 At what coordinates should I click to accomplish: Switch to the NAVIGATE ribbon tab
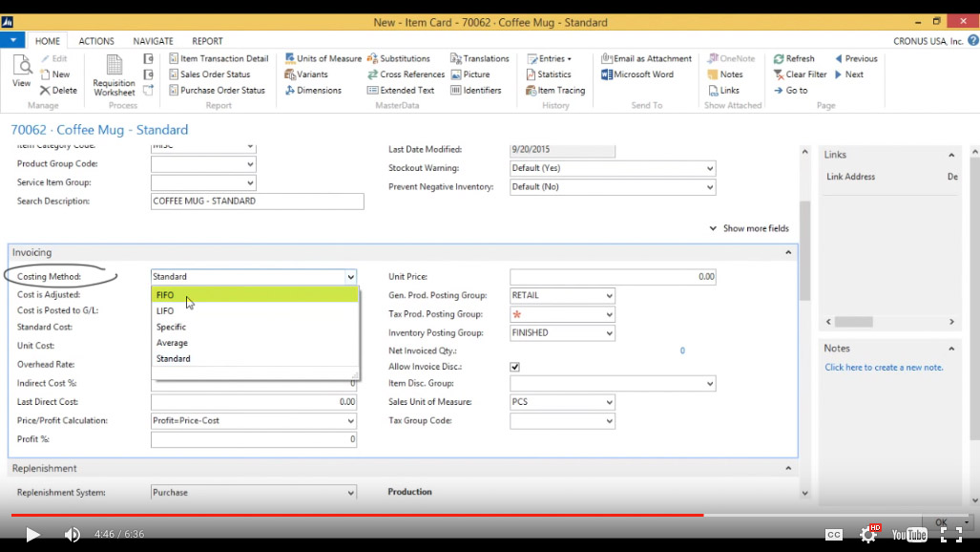coord(153,41)
